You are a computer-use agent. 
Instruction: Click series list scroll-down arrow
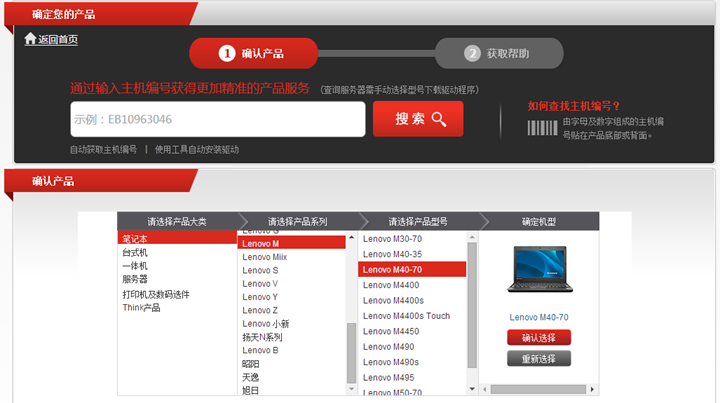coord(352,389)
